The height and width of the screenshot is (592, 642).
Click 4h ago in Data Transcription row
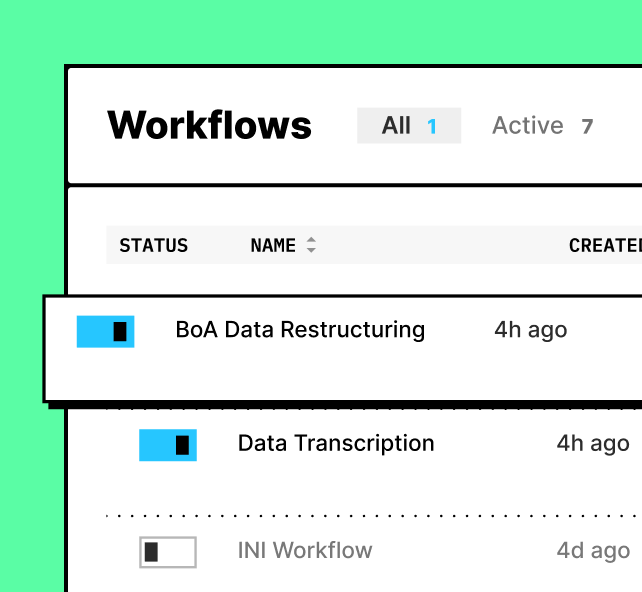coord(593,444)
